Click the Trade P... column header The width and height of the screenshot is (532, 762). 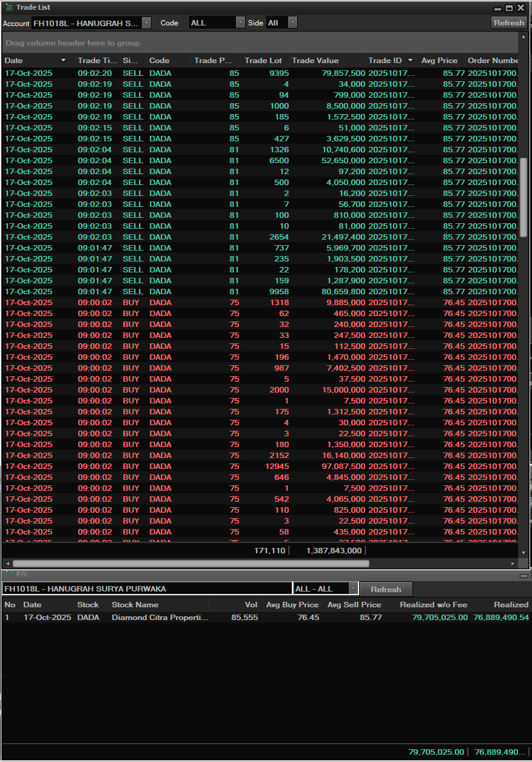click(x=214, y=61)
